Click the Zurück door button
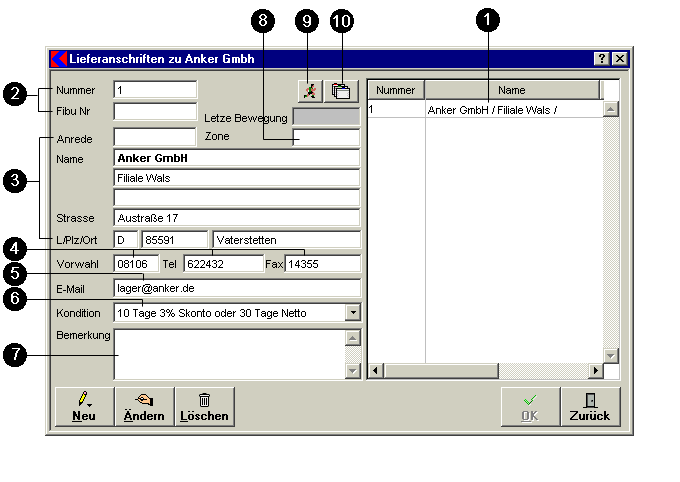This screenshot has width=680, height=482. (590, 406)
